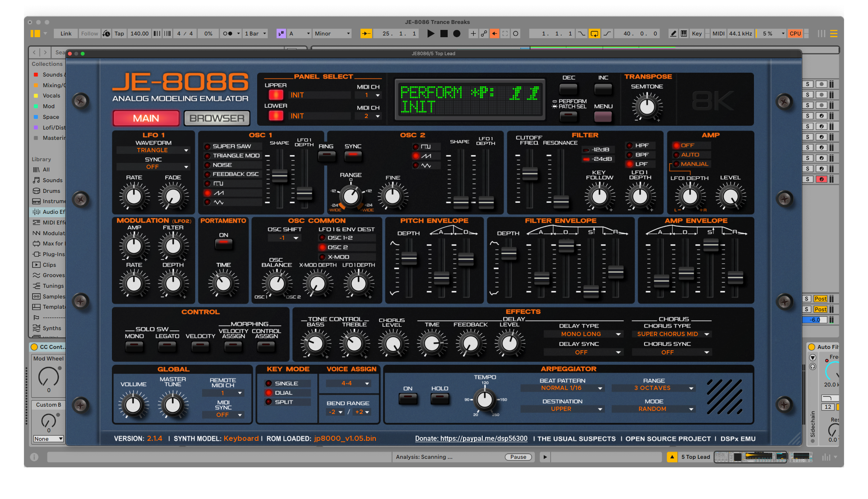Click the Play button in transport
The height and width of the screenshot is (499, 868).
[x=431, y=33]
